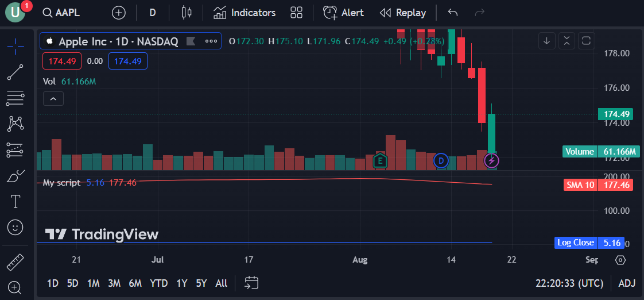
Task: Select the crosshair cursor tool
Action: [15, 47]
